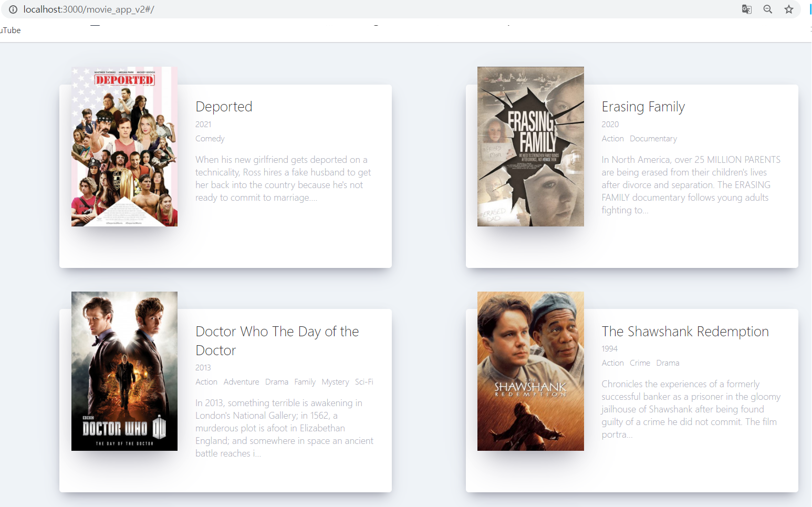
Task: Click the 1994 year under Shawshank Redemption
Action: point(610,349)
